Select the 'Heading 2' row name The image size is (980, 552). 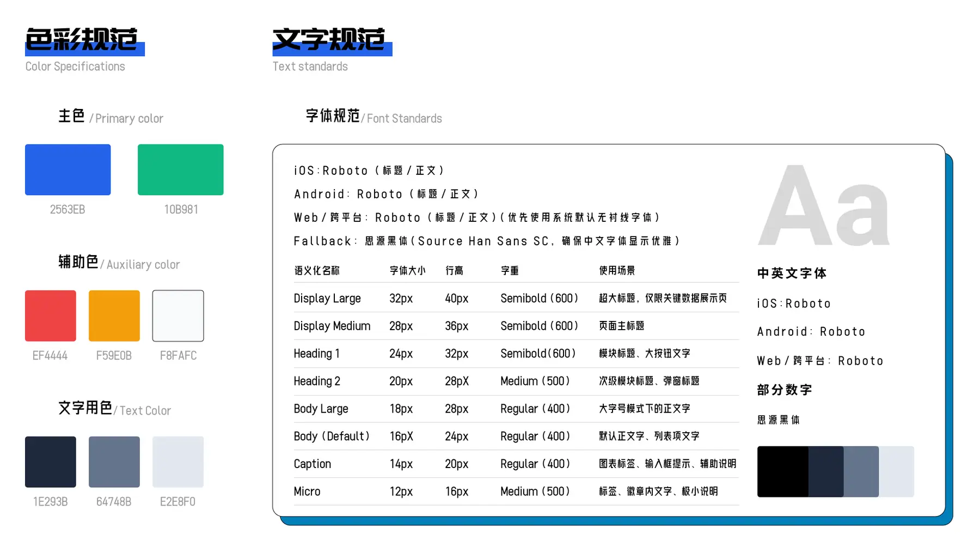(x=317, y=381)
